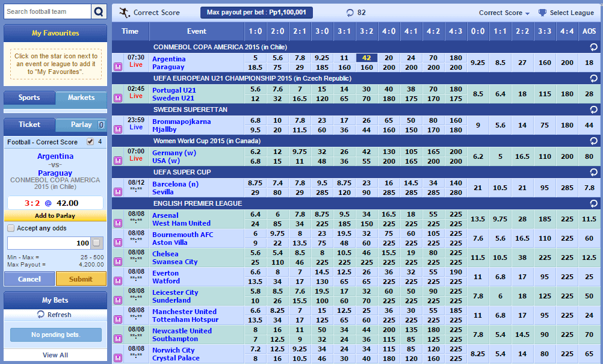Cancel the current bet ticket
603x364 pixels.
point(29,279)
